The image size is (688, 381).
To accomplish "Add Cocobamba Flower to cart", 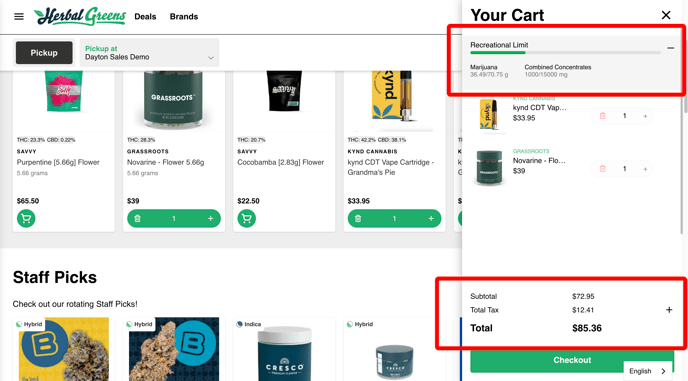I will click(247, 219).
